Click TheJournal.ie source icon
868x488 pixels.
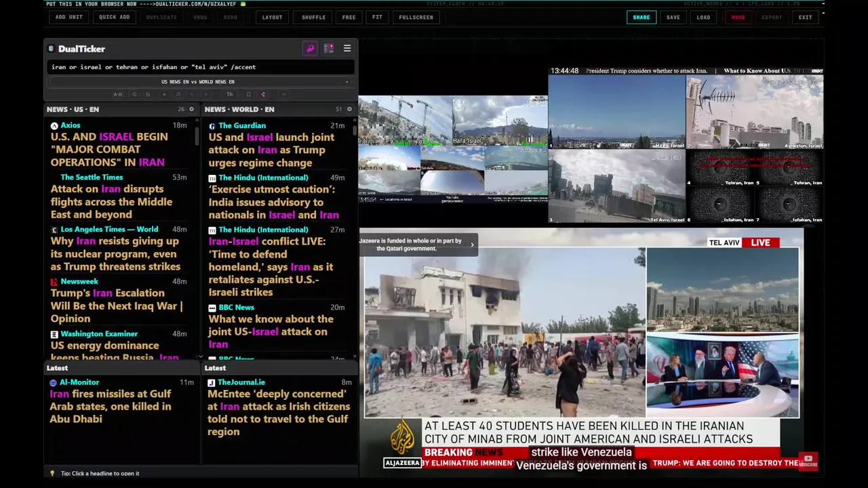coord(212,382)
